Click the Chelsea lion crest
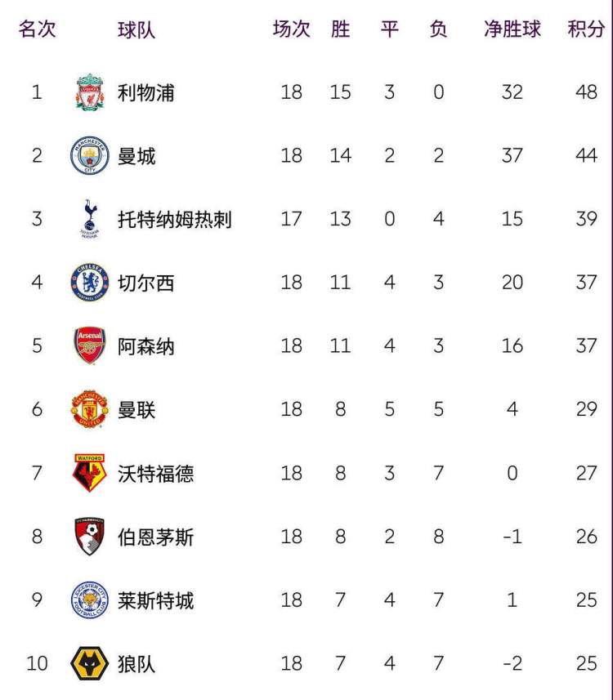The image size is (613, 700). tap(90, 282)
